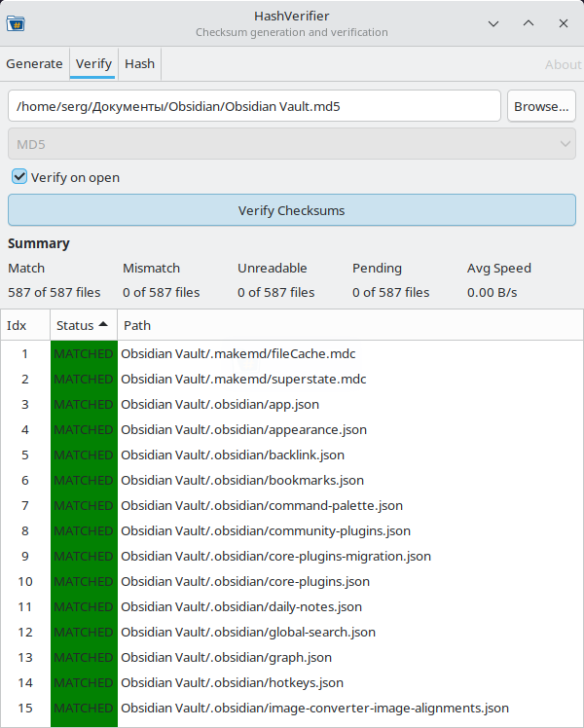The height and width of the screenshot is (728, 584).
Task: Select row path superstate.mdc
Action: 243,379
